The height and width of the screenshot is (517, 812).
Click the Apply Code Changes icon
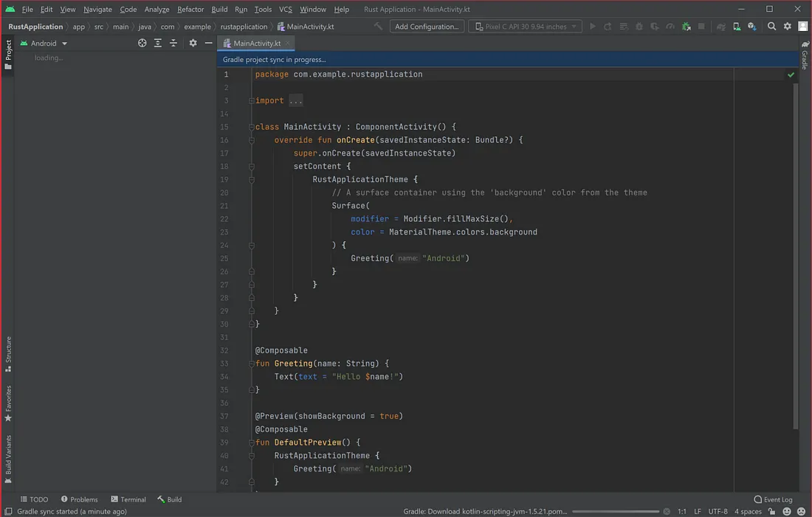624,27
